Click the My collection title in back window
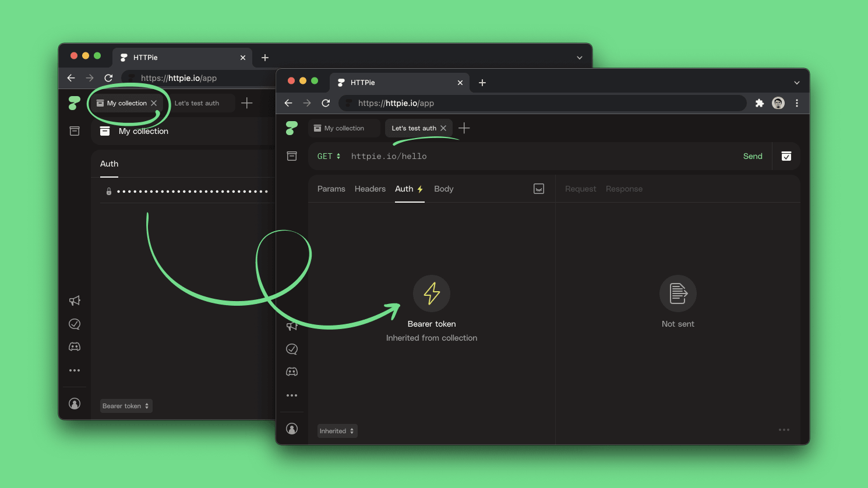Viewport: 868px width, 488px height. [143, 131]
